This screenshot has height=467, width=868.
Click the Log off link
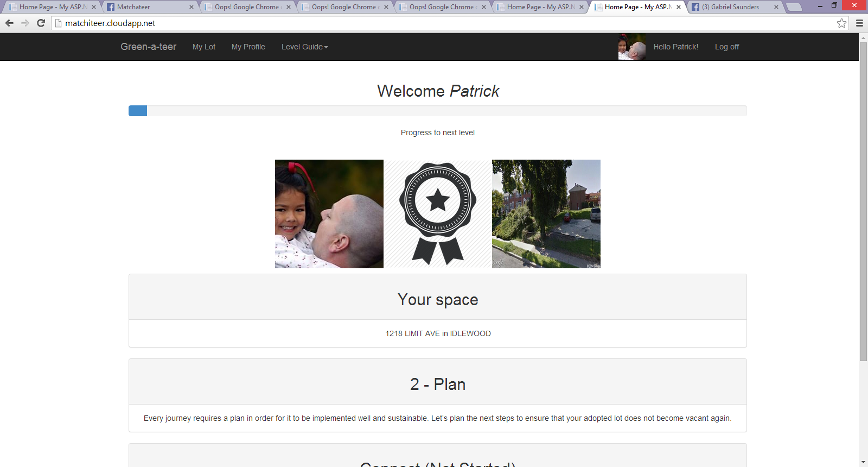727,47
